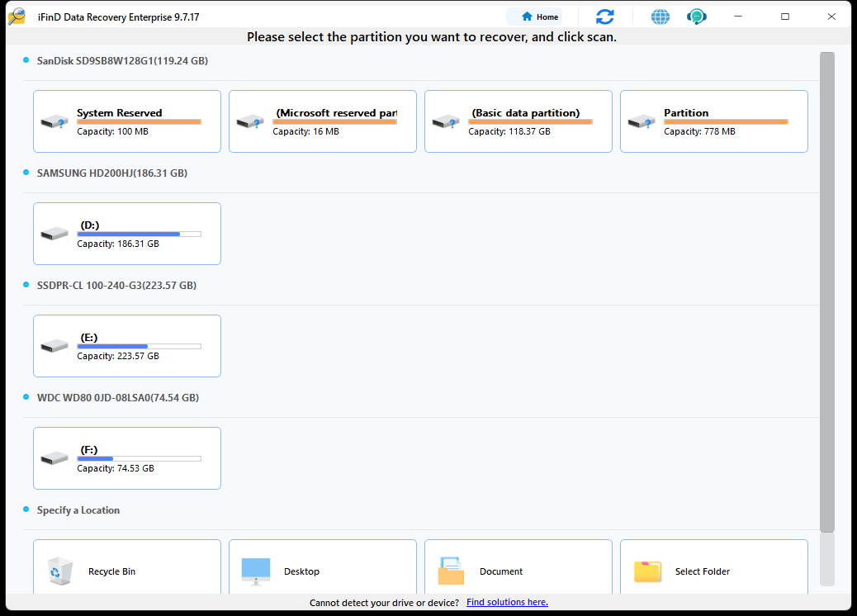Click the Select Folder yellow folder icon

647,571
